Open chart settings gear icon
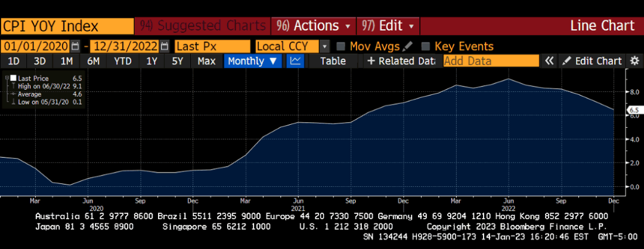This screenshot has height=249, width=644. pyautogui.click(x=634, y=61)
